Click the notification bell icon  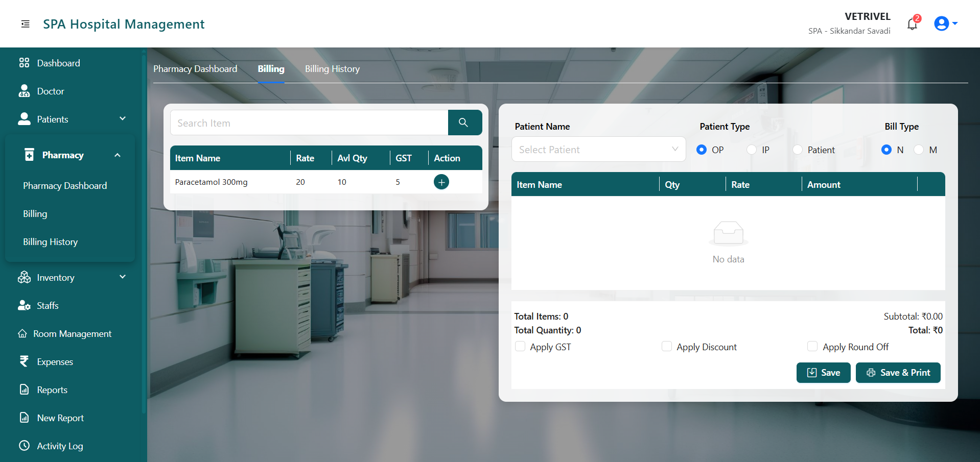click(912, 24)
